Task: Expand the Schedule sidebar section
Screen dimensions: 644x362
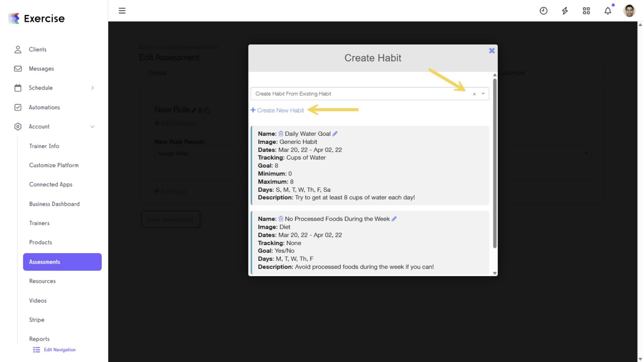Action: click(92, 88)
